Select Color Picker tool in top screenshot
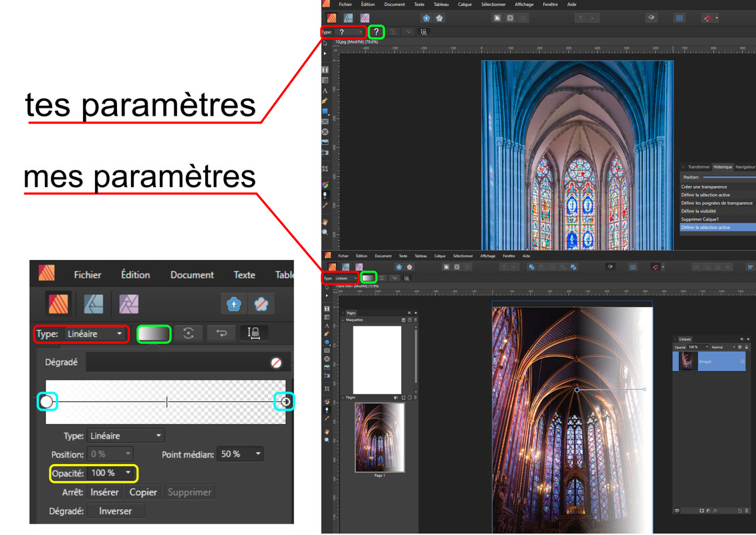This screenshot has width=756, height=535. coord(325,205)
